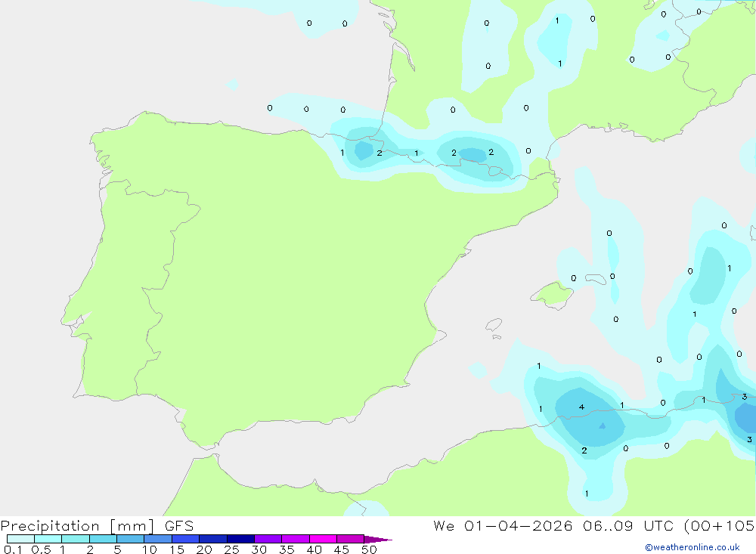Click the 45–50 mm legend swatch
Viewport: 756px width, 554px height.
tap(350, 539)
